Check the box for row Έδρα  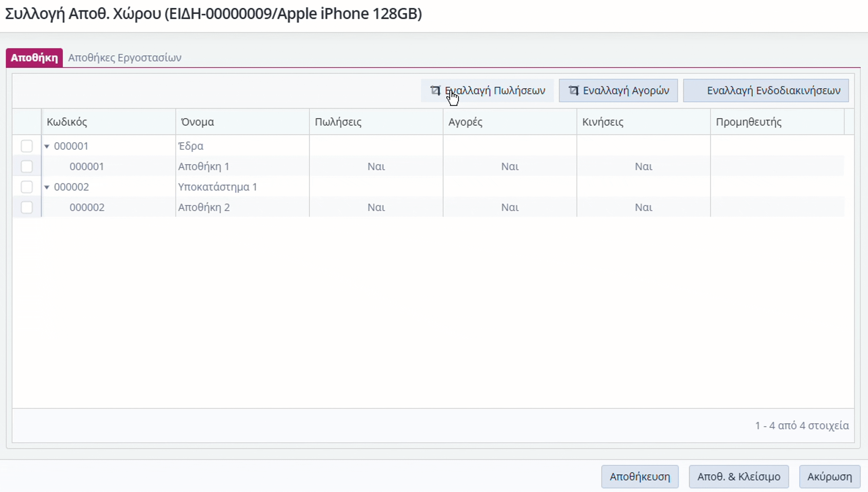tap(27, 146)
